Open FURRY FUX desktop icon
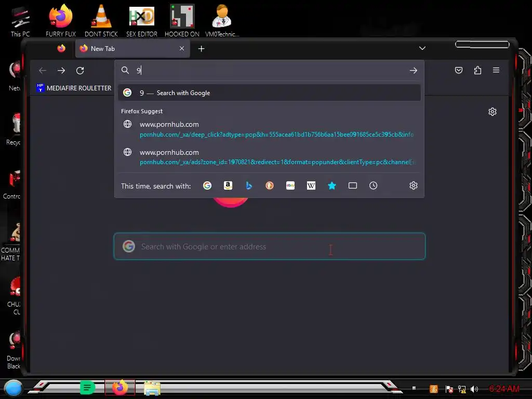The height and width of the screenshot is (399, 532). click(61, 20)
